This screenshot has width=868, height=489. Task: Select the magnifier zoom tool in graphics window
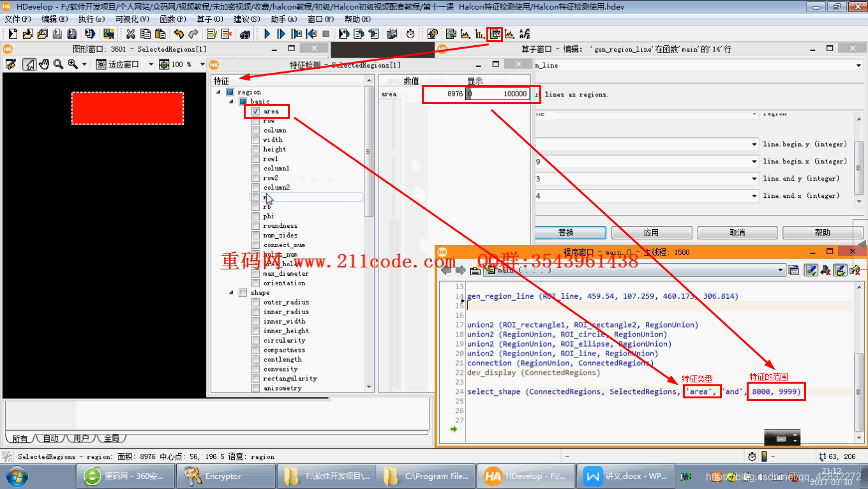tap(58, 64)
